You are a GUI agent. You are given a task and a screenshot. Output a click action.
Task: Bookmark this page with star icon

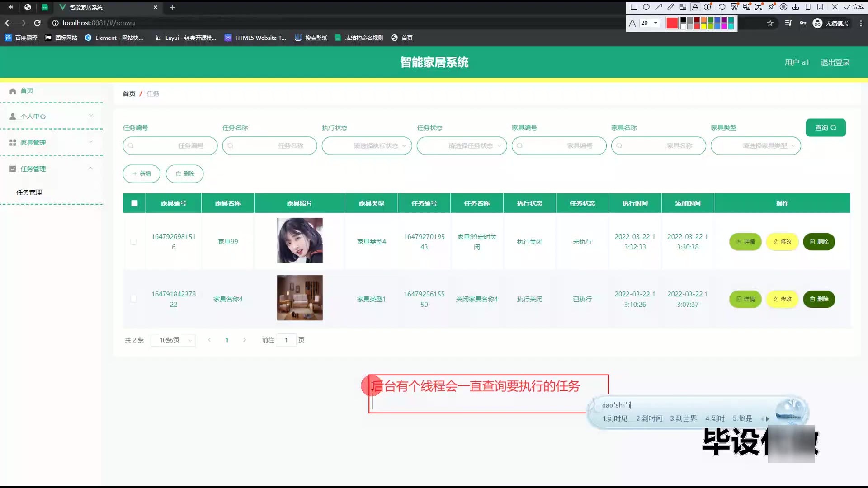coord(770,23)
